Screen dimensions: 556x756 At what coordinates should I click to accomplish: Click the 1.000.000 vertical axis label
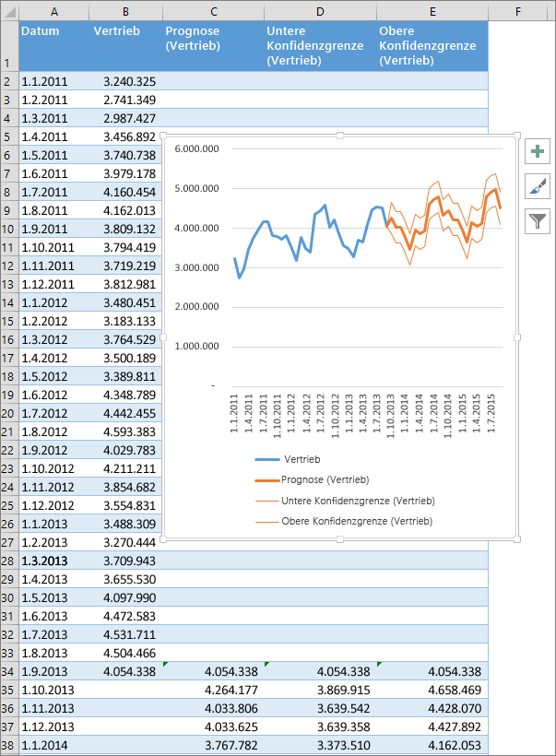click(x=196, y=346)
